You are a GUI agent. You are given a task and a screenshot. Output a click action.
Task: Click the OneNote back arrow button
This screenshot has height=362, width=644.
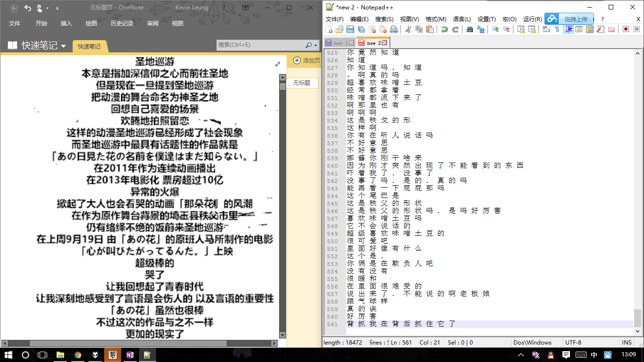[14, 8]
